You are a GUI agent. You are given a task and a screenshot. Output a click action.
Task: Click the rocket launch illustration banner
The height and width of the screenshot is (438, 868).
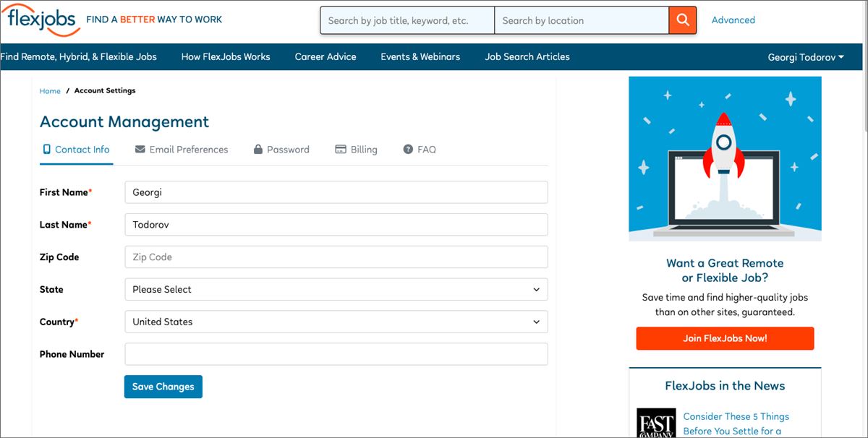coord(725,159)
